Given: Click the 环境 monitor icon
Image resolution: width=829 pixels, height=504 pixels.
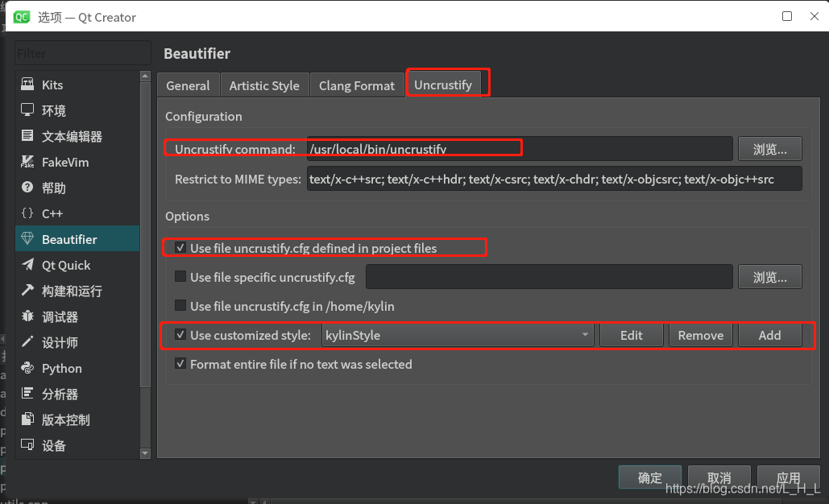Looking at the screenshot, I should [x=27, y=109].
